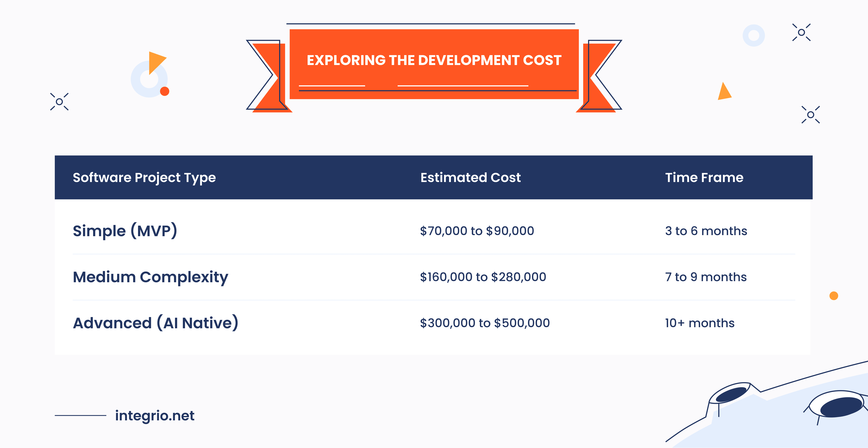Click the Exploring the Development Cost banner
The width and height of the screenshot is (868, 448).
pyautogui.click(x=434, y=61)
